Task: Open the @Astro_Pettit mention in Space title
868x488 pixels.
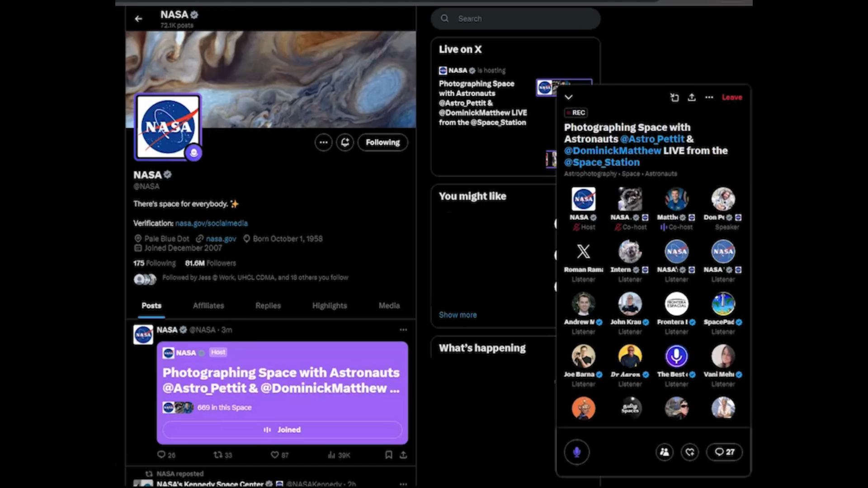Action: pyautogui.click(x=652, y=139)
